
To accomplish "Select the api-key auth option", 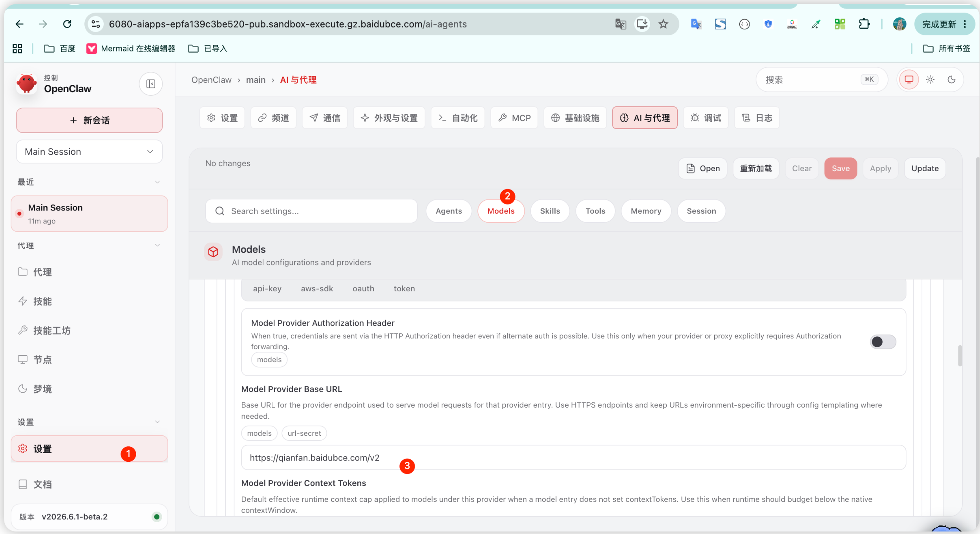I will point(267,289).
